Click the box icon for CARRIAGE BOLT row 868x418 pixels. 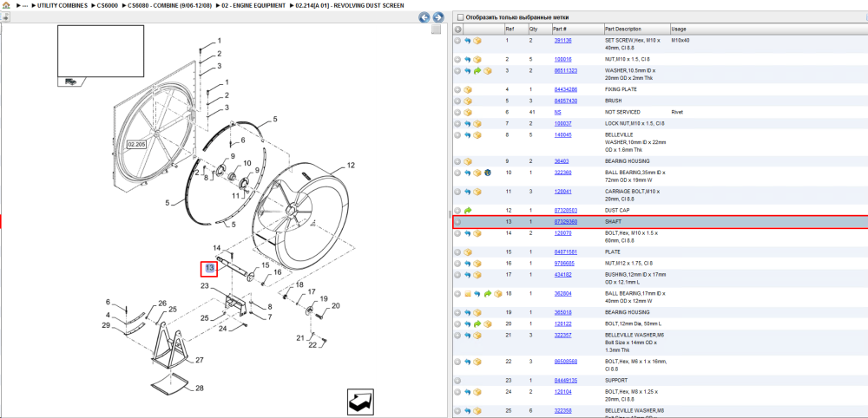coord(477,192)
